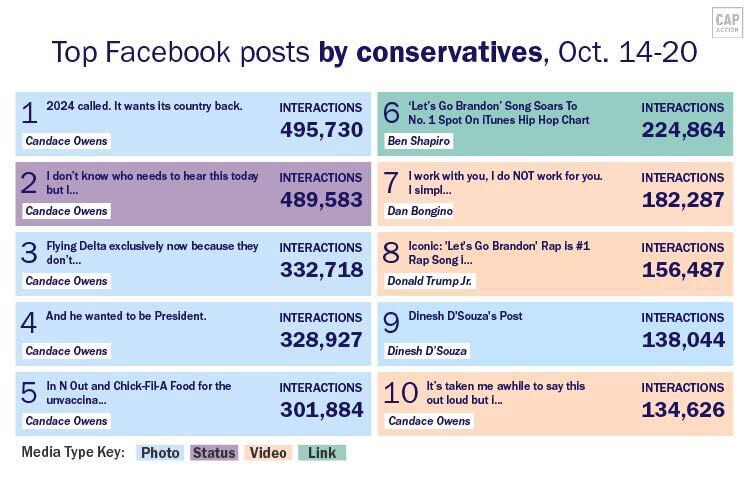Screen dimensions: 750x500
Task: Select the Video media type swatch
Action: 268,453
